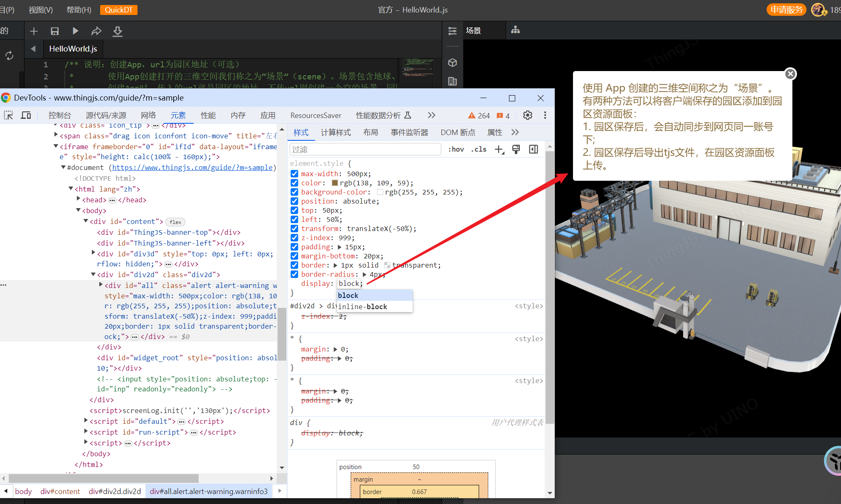Click the download icon in the editor toolbar

coord(118,31)
